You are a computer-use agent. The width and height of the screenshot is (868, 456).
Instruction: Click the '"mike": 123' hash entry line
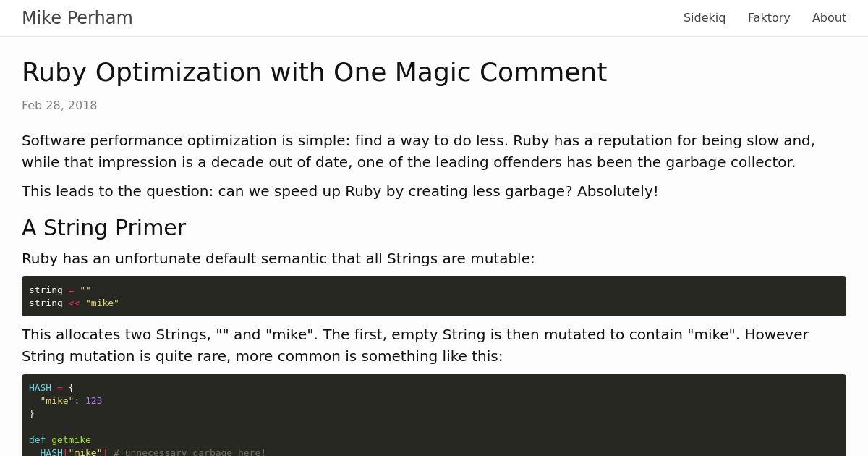(71, 401)
